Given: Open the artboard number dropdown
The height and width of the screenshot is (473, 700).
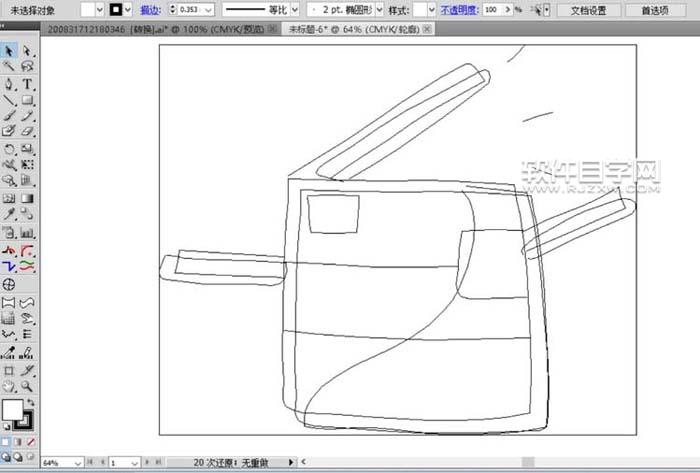Looking at the screenshot, I should [x=135, y=464].
